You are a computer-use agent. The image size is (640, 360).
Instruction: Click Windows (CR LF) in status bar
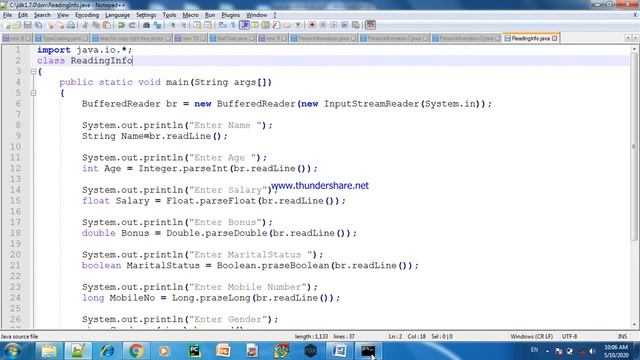tap(531, 337)
